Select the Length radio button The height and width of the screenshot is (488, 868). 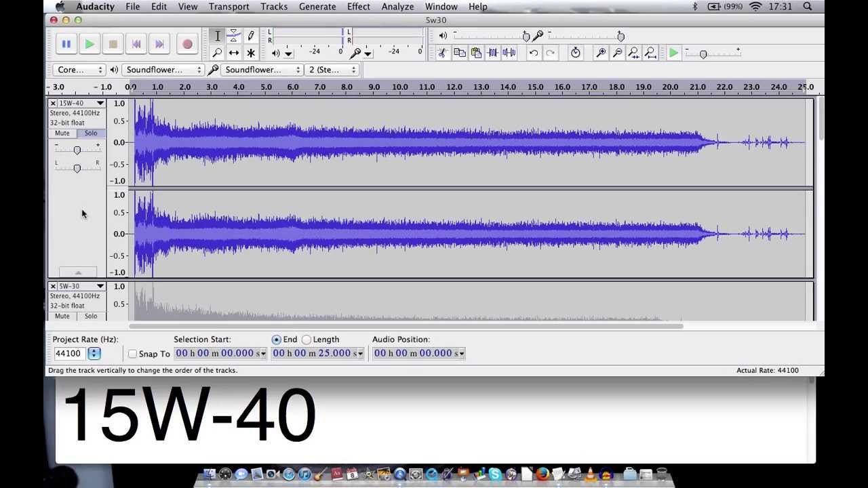pyautogui.click(x=307, y=340)
